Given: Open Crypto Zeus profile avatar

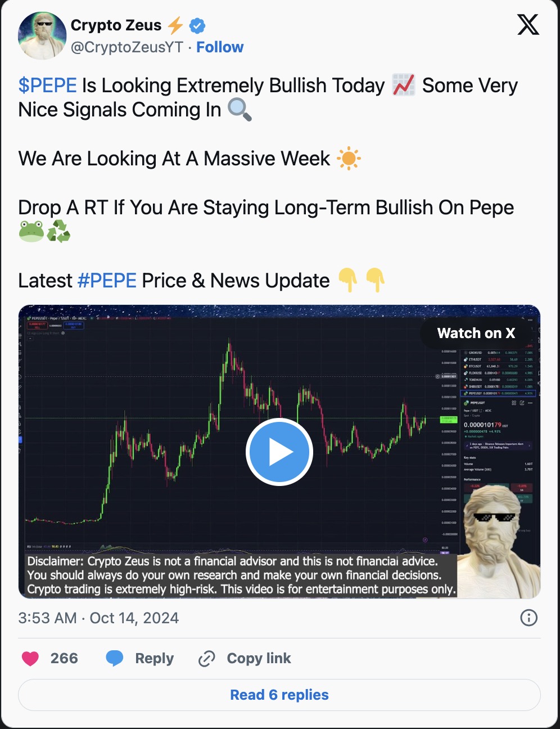Looking at the screenshot, I should (x=42, y=35).
